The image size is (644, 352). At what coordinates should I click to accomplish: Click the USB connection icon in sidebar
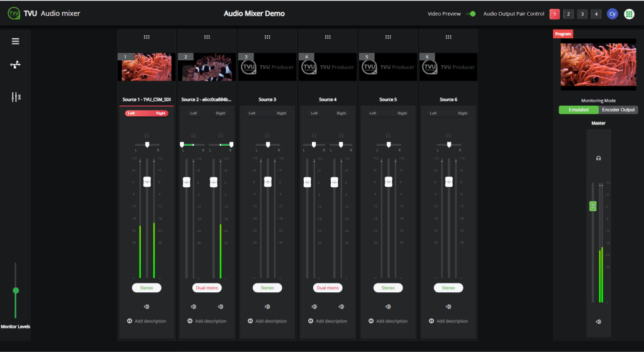point(16,65)
